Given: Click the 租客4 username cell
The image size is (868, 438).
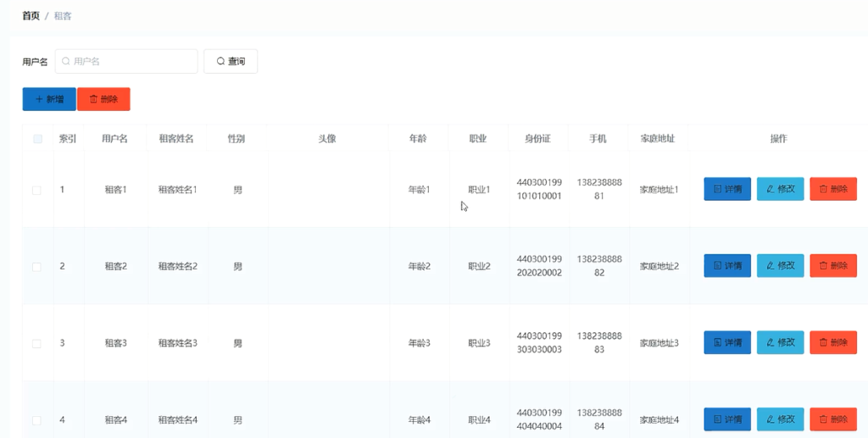Looking at the screenshot, I should (116, 420).
